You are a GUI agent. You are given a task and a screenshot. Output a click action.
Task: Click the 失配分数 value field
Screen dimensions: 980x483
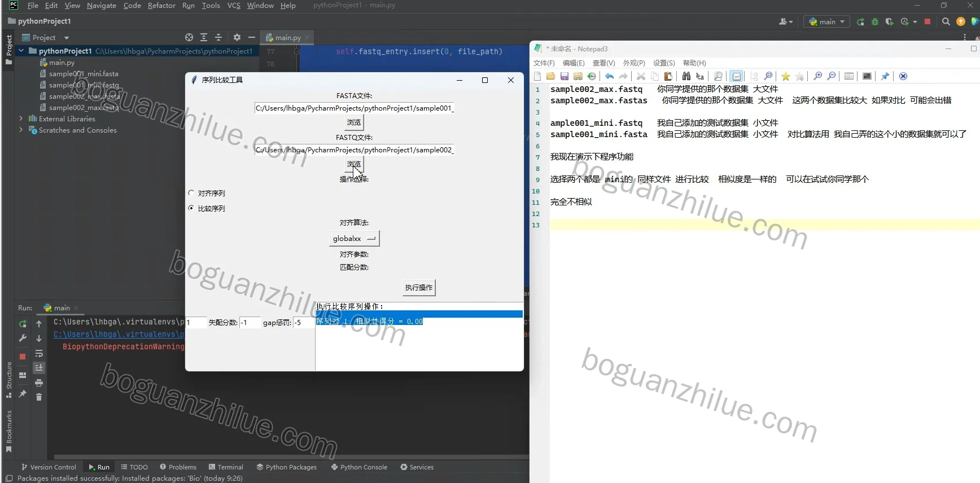coord(250,322)
